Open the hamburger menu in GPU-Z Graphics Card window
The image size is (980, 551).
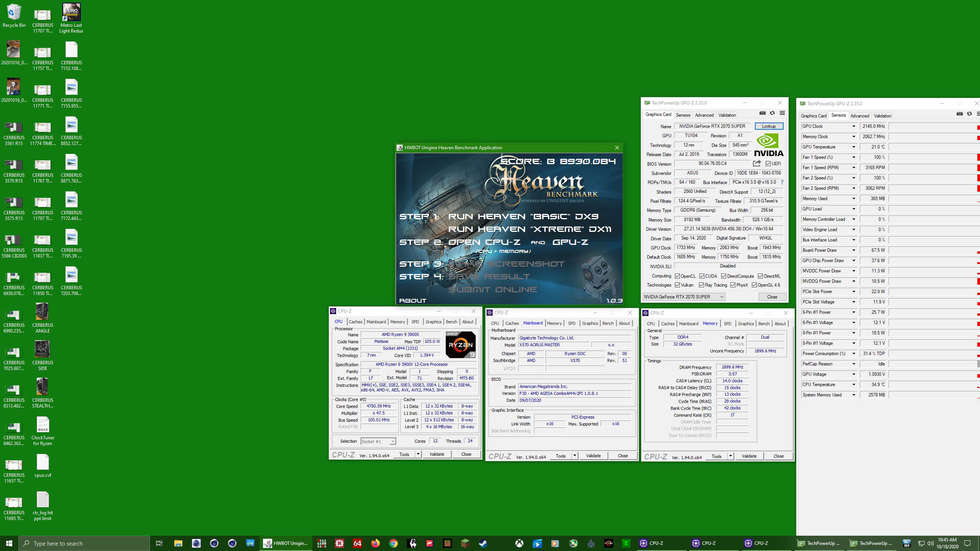[x=782, y=113]
